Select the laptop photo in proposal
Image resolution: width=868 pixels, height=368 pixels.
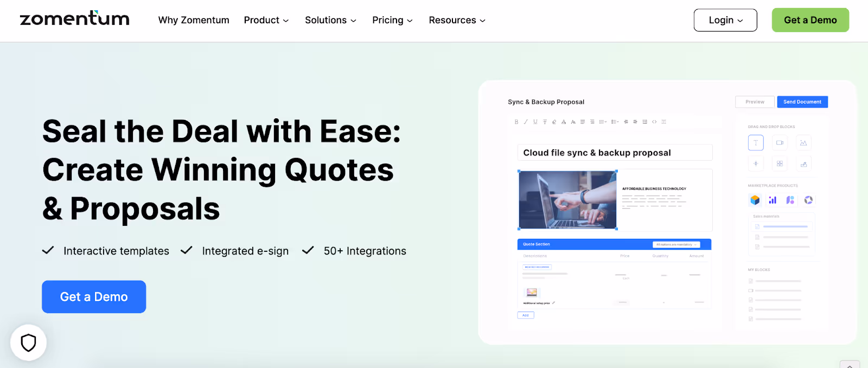coord(567,200)
